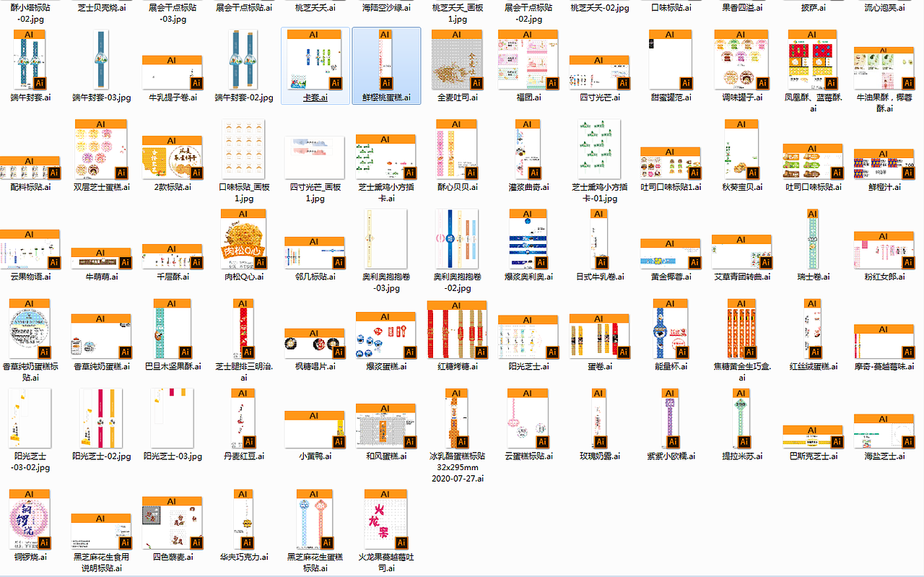The image size is (924, 577).
Task: Select the 双层芝士蛋糕.ai file icon
Action: click(100, 149)
